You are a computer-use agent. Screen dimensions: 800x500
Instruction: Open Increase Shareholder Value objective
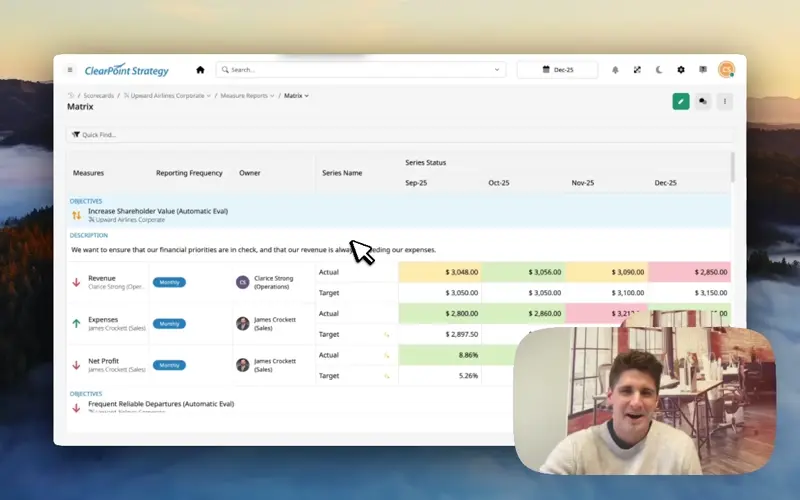point(158,211)
